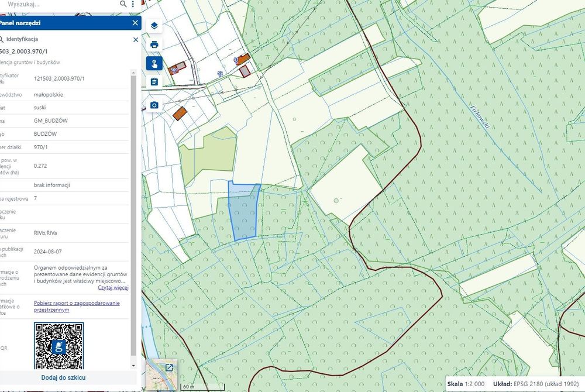The height and width of the screenshot is (392, 585).
Task: Close the Identyfikacja section
Action: 136,40
